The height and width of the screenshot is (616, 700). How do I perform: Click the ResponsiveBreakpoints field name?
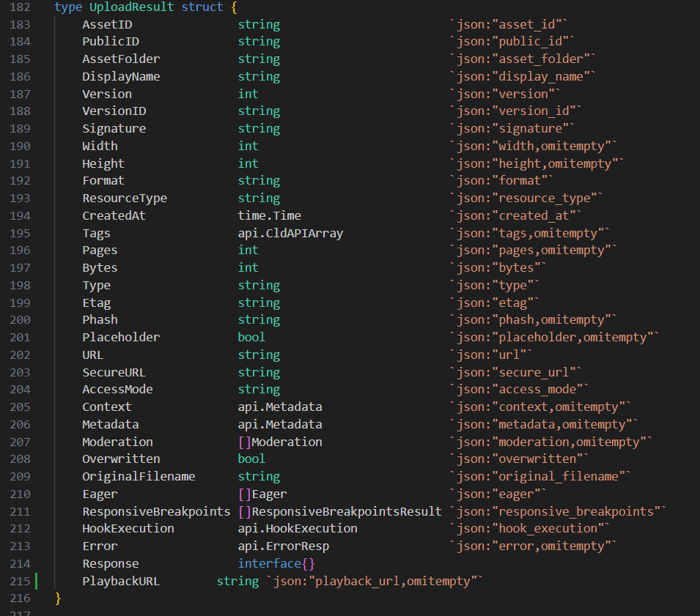coord(156,511)
